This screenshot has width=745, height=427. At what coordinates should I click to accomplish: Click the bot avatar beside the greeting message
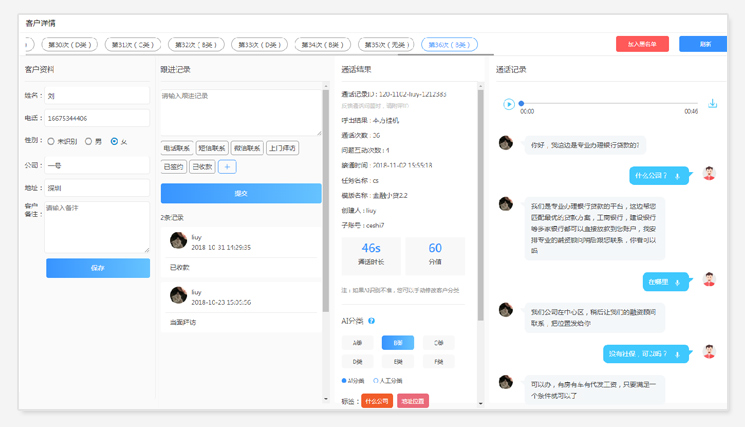(x=506, y=142)
